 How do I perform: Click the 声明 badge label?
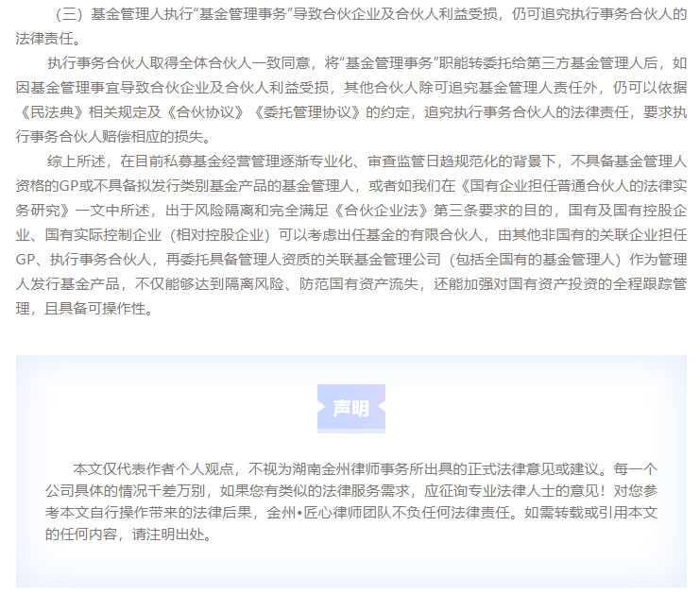click(350, 408)
